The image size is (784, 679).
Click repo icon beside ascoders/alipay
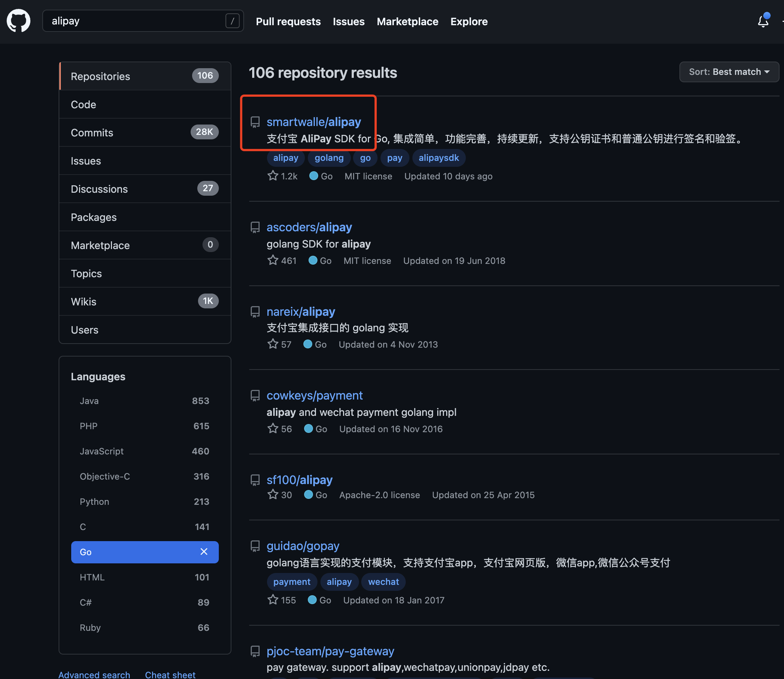(255, 227)
